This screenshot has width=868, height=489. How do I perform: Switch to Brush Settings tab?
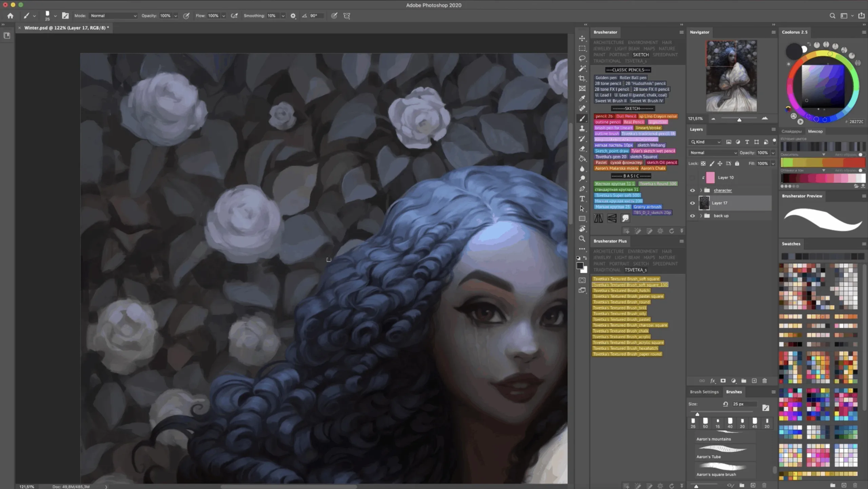point(704,392)
